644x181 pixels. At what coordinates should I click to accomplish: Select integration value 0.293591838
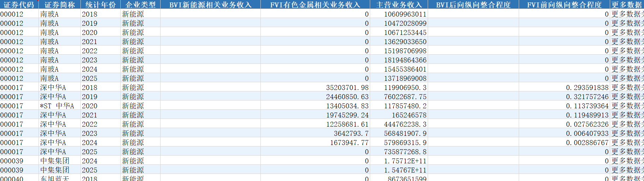(x=564, y=88)
